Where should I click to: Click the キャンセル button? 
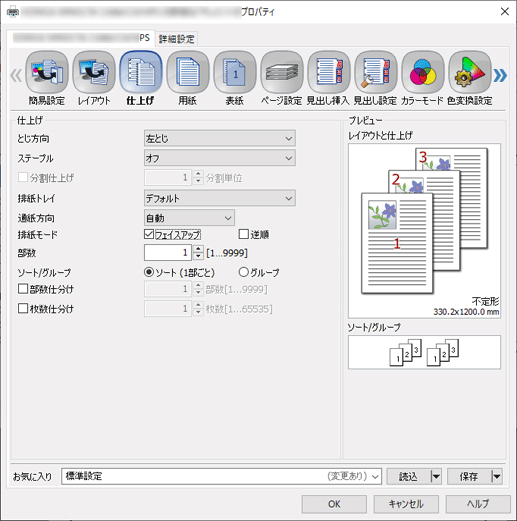pyautogui.click(x=406, y=504)
